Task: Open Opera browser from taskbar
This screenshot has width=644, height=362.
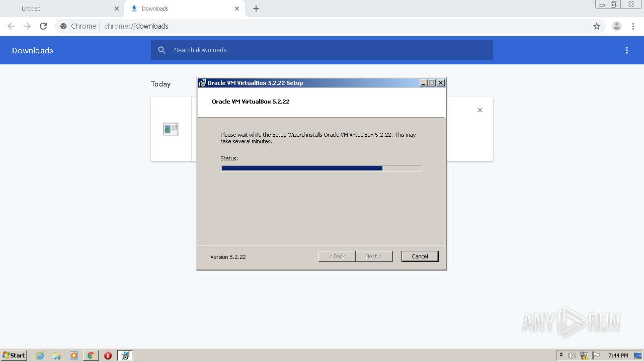Action: pyautogui.click(x=108, y=355)
